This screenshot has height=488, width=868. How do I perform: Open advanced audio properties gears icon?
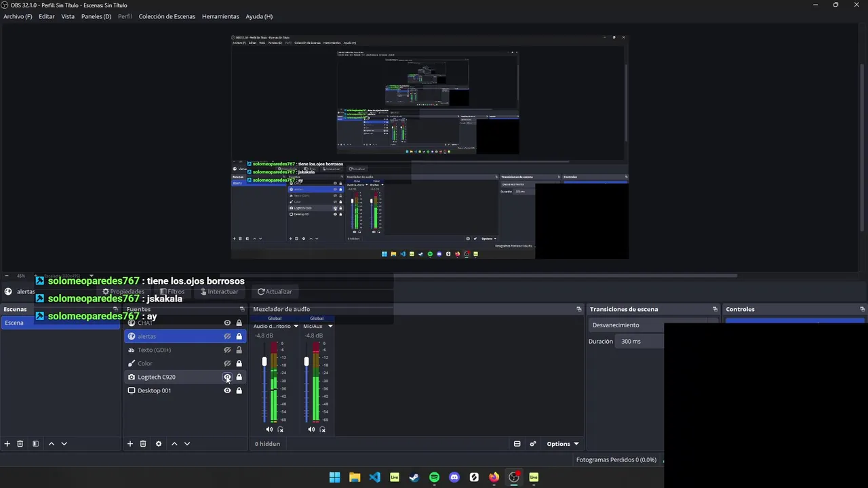(x=533, y=444)
